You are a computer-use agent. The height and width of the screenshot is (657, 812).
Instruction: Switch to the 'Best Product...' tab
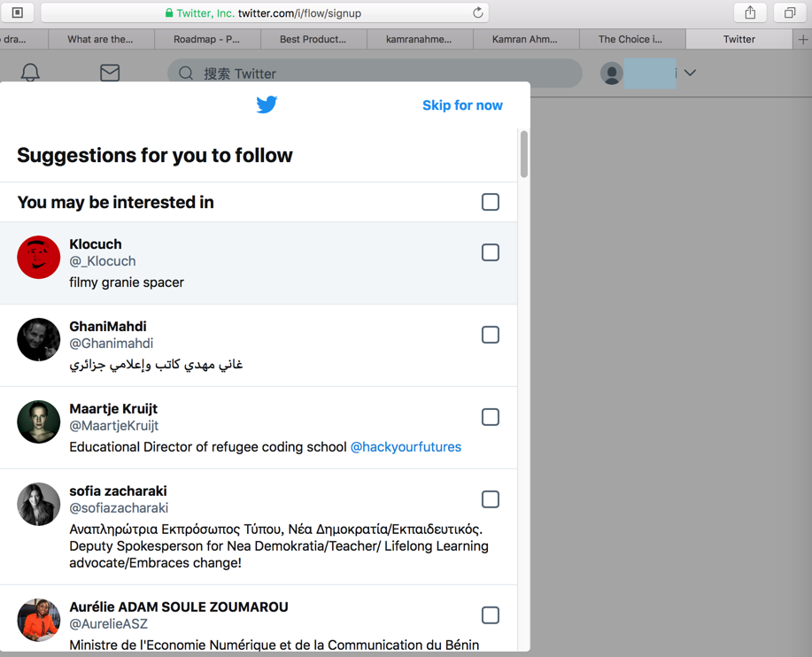(x=313, y=39)
